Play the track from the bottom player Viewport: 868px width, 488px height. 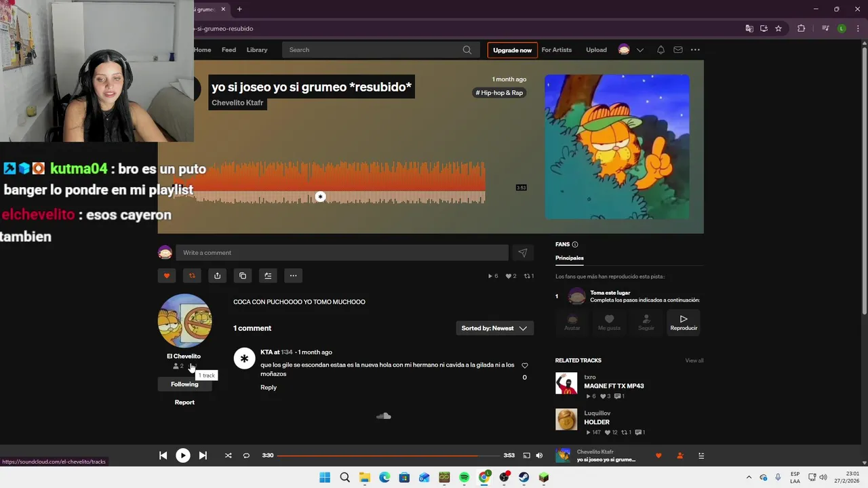click(x=183, y=455)
